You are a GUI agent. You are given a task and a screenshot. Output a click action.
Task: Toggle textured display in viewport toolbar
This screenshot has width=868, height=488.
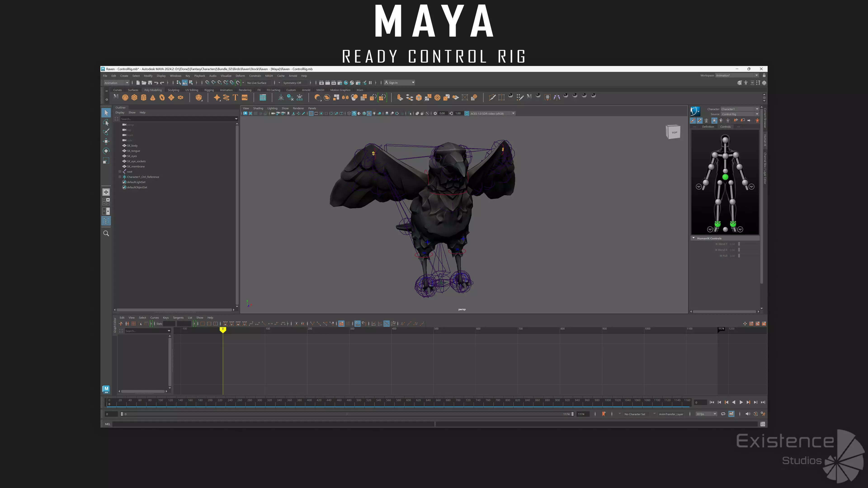(x=369, y=113)
